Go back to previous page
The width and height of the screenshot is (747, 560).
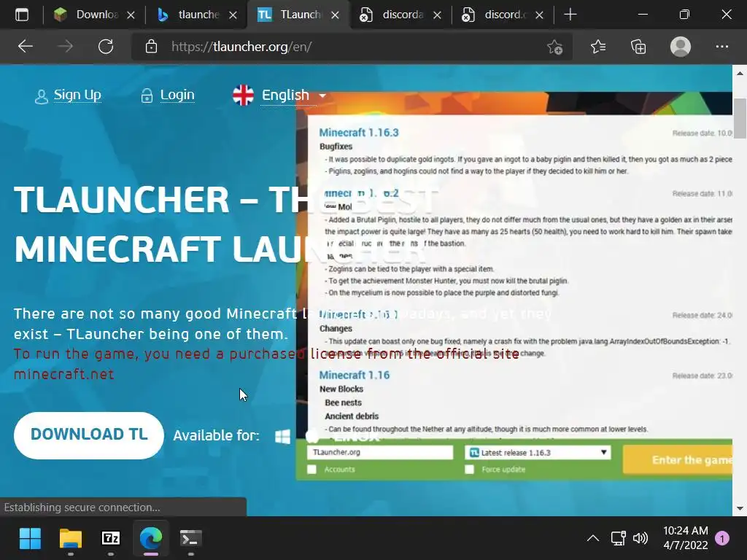point(26,47)
